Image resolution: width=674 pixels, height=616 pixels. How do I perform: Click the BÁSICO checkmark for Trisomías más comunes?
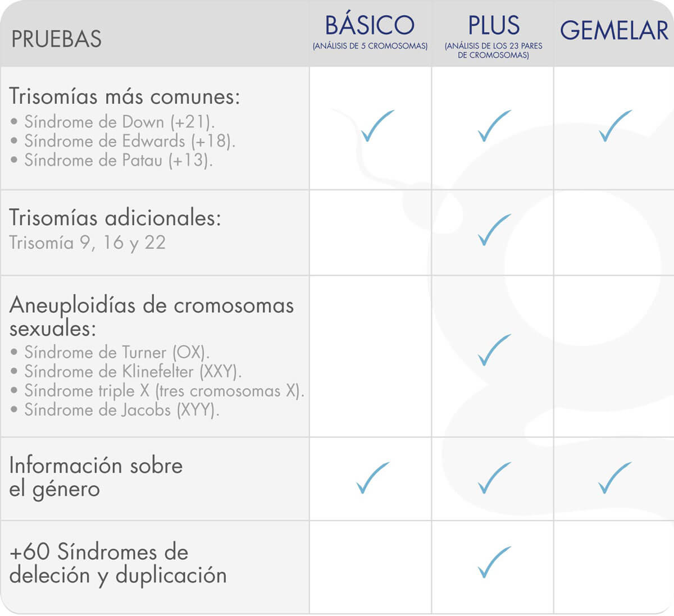[x=377, y=126]
